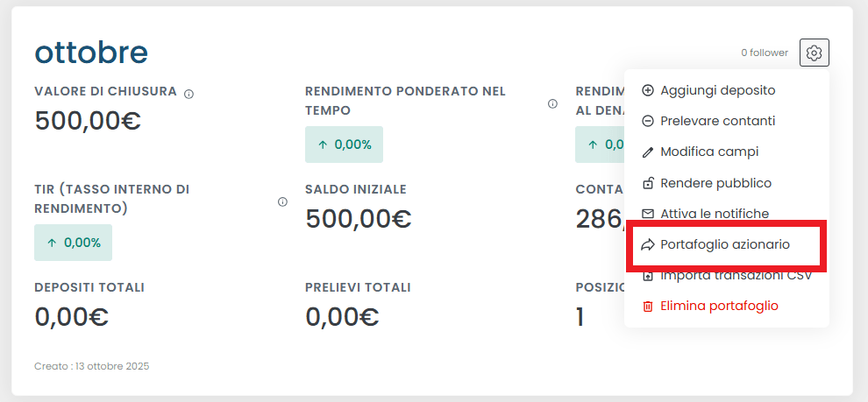Click the envelope icon beside Attiva le notifiche
868x402 pixels.
pos(648,214)
